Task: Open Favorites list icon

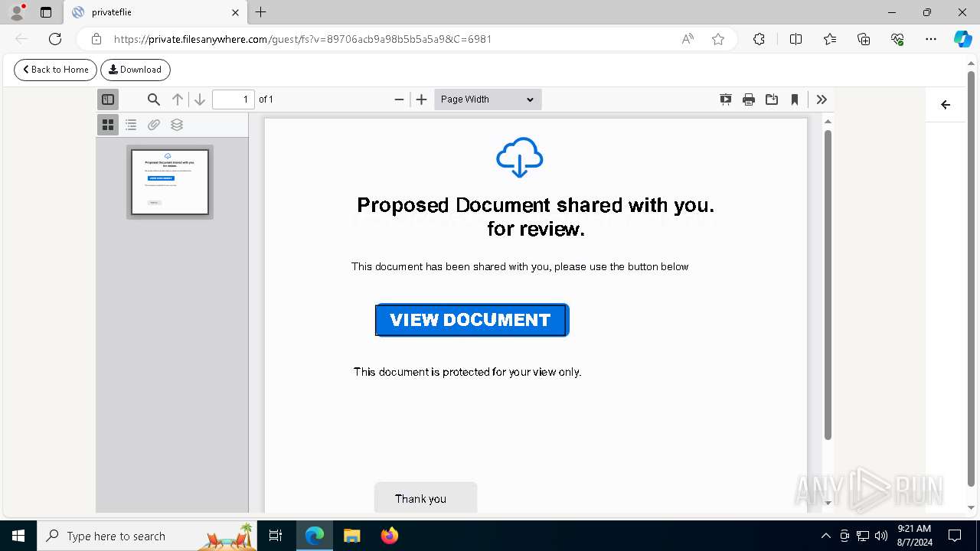Action: pyautogui.click(x=830, y=39)
